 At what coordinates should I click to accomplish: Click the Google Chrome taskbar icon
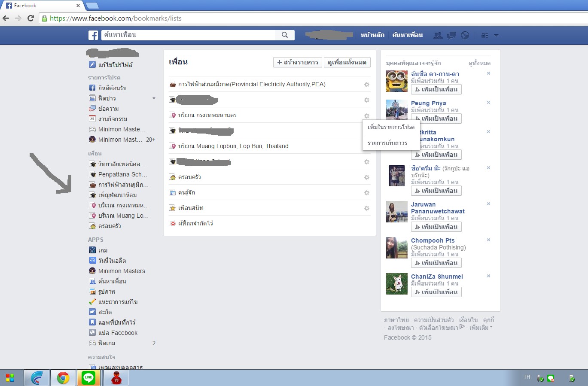(63, 378)
